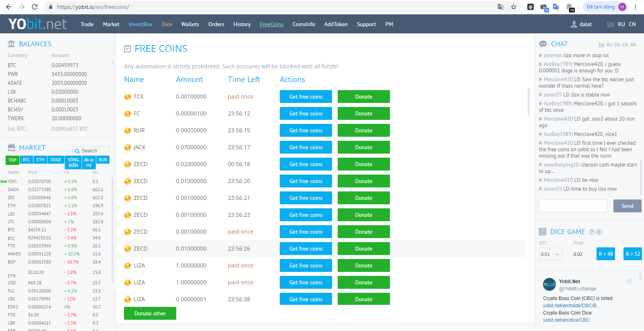Open the extension showing badge 79
This screenshot has width=644, height=331.
(x=570, y=7)
